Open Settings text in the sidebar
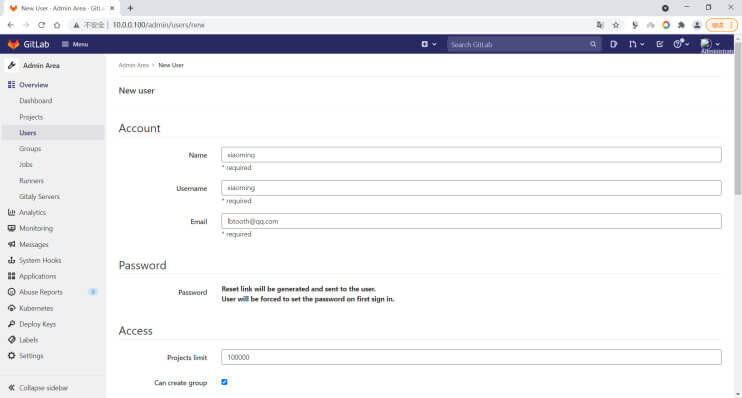 coord(31,355)
